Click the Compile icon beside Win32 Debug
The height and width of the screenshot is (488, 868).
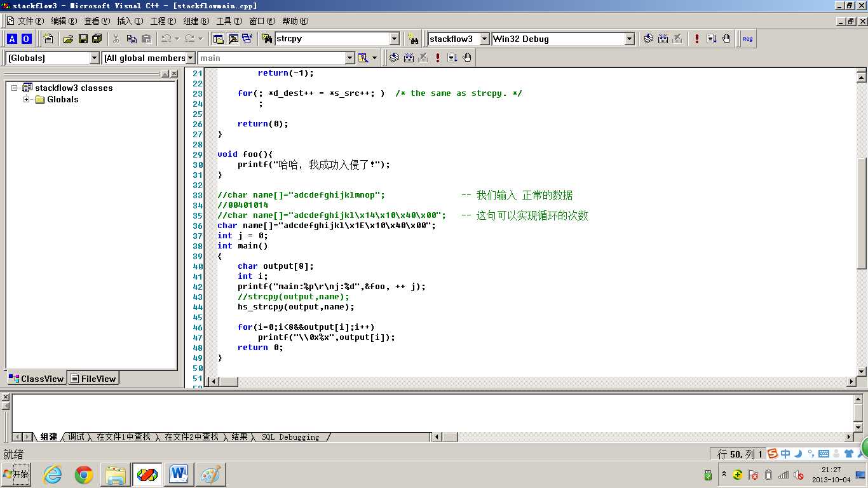(x=648, y=39)
